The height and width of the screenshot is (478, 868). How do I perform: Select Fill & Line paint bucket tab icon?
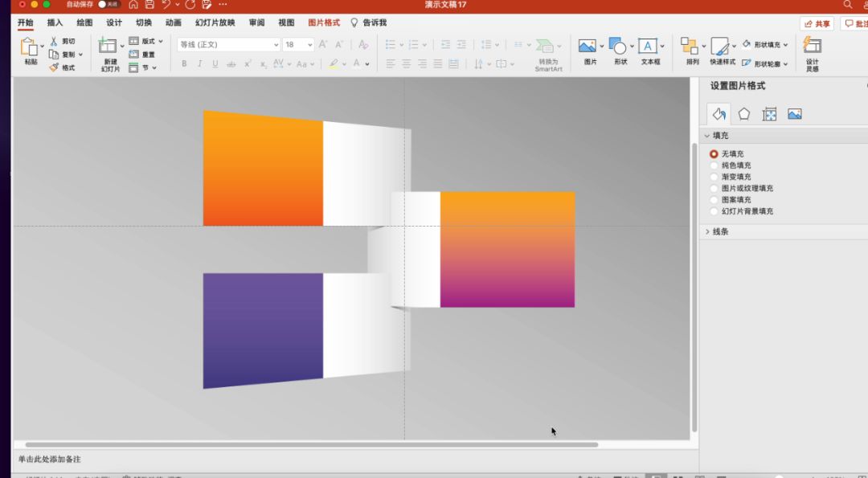point(719,114)
